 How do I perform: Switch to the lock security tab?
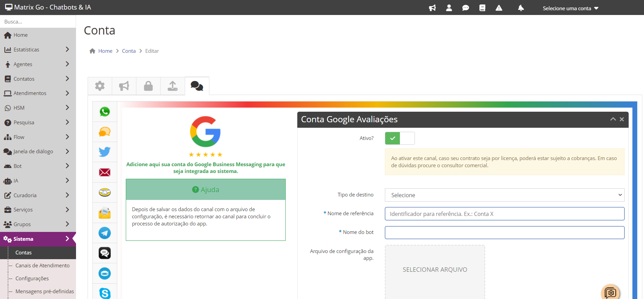[x=148, y=86]
